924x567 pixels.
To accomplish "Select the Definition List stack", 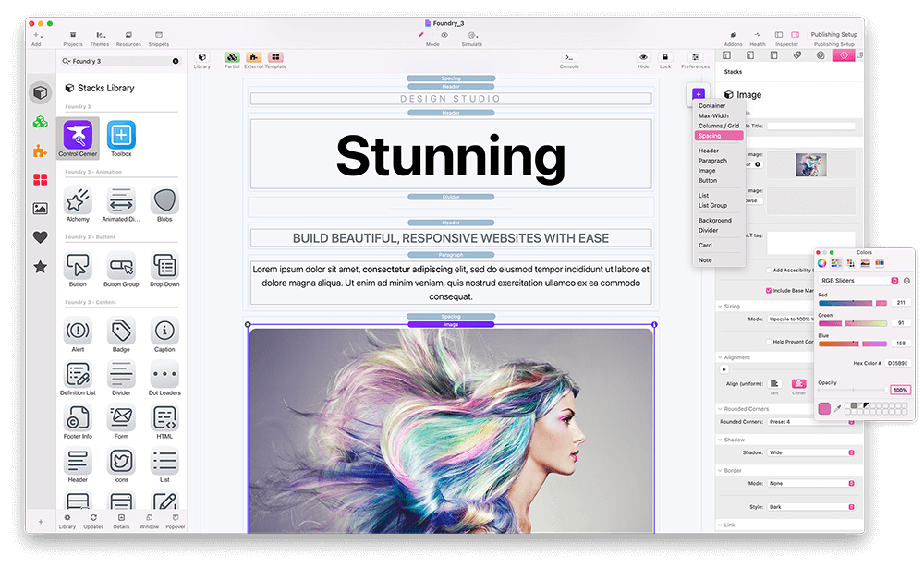I will tap(78, 378).
